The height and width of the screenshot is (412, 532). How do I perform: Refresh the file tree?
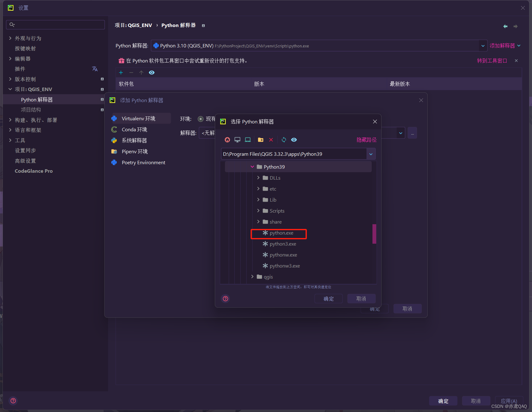pos(284,140)
